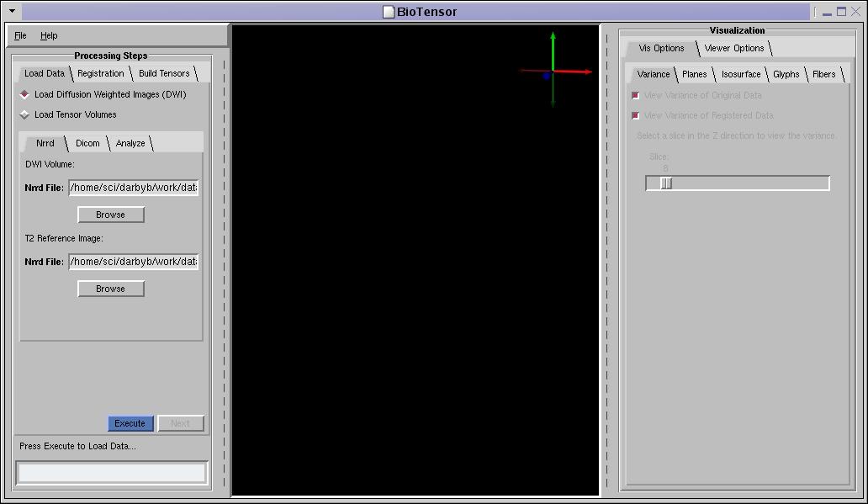
Task: Switch to the Planes tab
Action: [694, 74]
